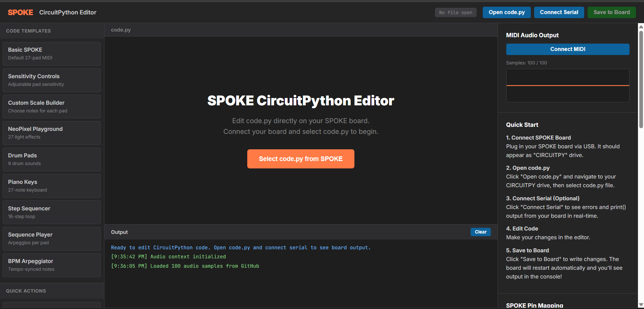Image resolution: width=644 pixels, height=309 pixels.
Task: Select NeoPixel Playground template
Action: coord(52,133)
